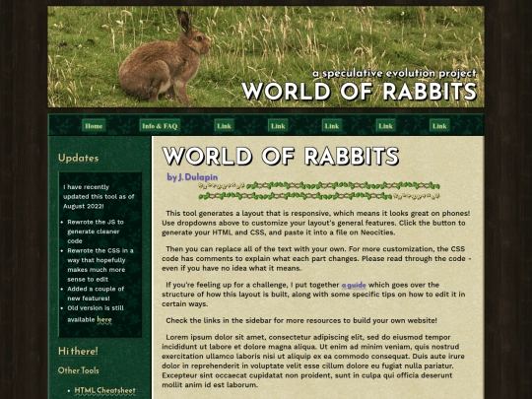
Task: Click the bullet starting 'Rewrote the CSS in a way'
Action: (100, 265)
